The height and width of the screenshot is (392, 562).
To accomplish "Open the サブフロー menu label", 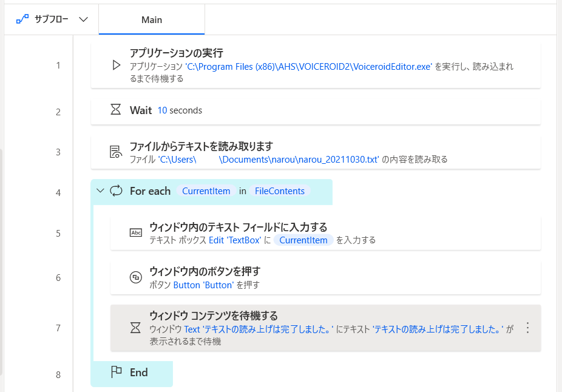I will point(51,19).
